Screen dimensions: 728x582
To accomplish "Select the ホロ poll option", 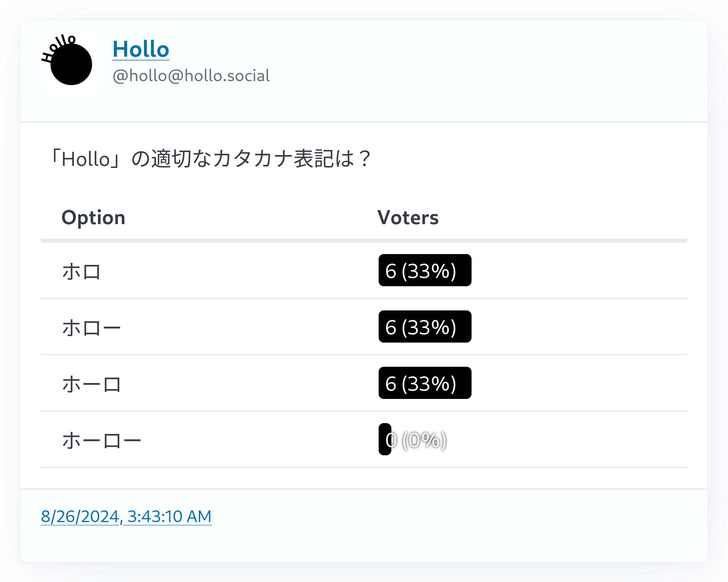I will 81,272.
